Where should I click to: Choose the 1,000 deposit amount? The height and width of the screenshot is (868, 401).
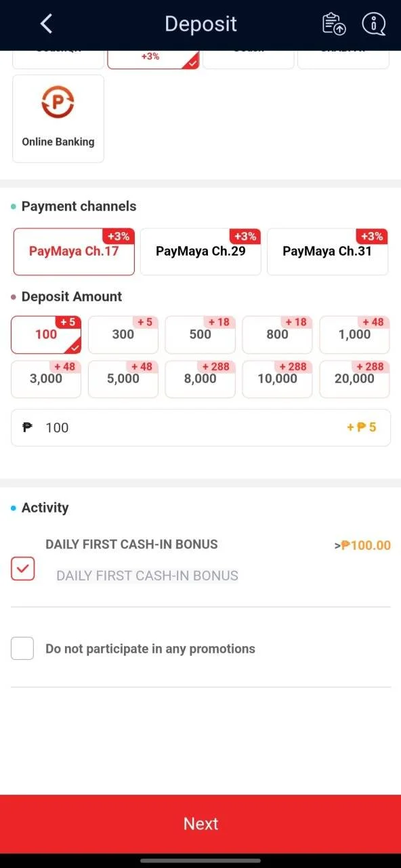tap(354, 334)
